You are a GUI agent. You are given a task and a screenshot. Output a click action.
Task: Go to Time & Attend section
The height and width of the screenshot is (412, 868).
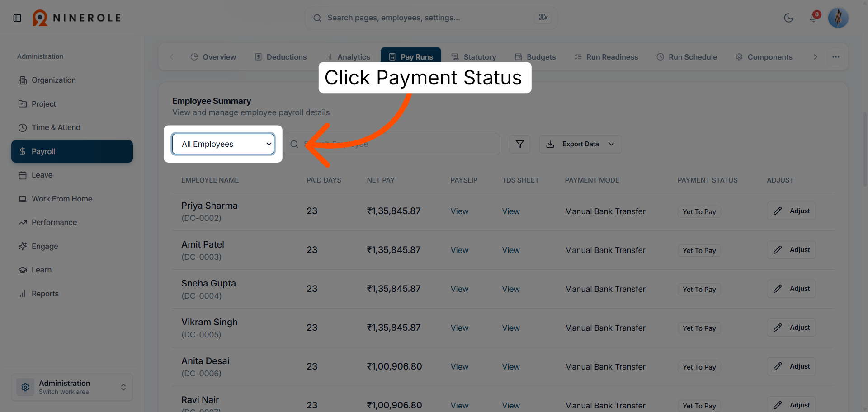[72, 128]
